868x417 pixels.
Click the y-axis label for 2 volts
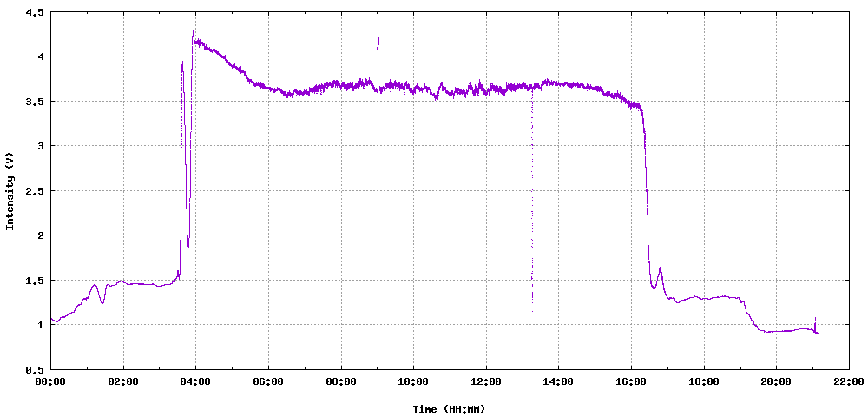(x=40, y=235)
